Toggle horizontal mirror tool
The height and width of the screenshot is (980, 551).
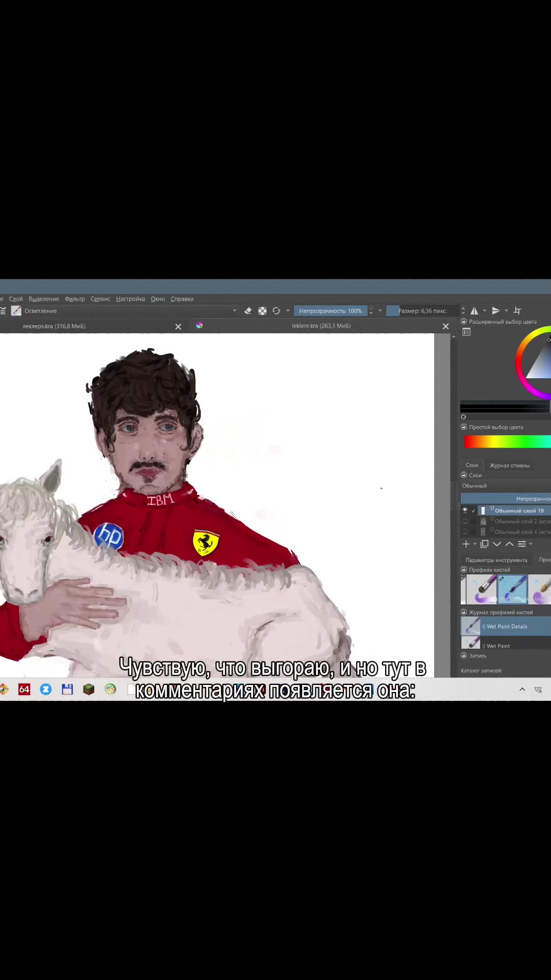tap(474, 311)
